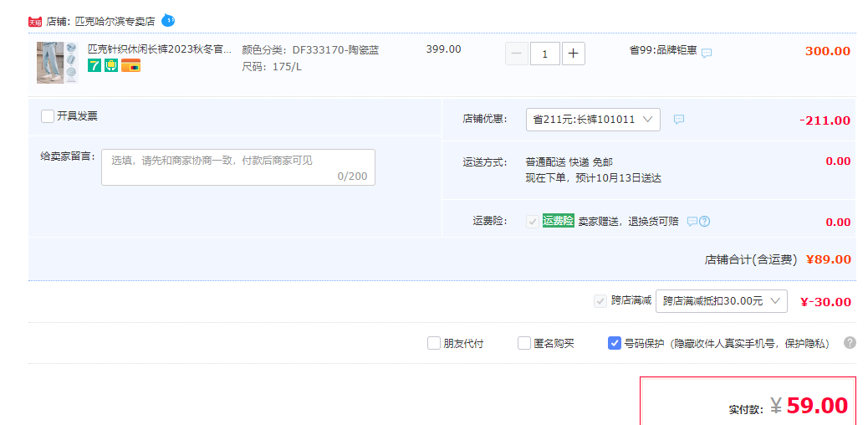Click the comment bubble beside 店铺优惠 dropdown
The image size is (868, 425).
(679, 119)
